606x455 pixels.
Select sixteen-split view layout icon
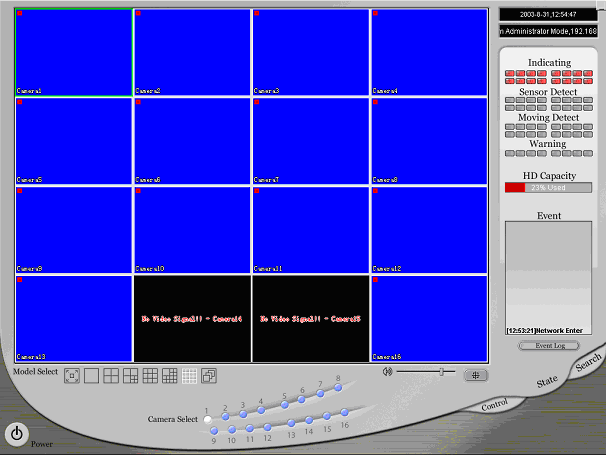pyautogui.click(x=189, y=376)
